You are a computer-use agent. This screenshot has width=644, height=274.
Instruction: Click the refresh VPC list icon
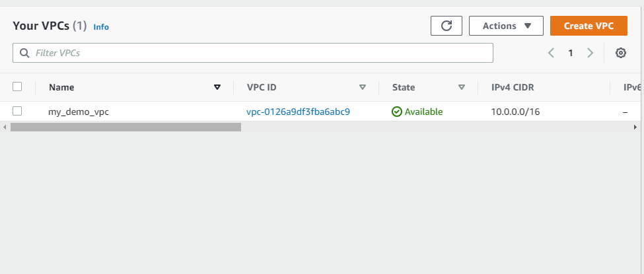tap(447, 26)
